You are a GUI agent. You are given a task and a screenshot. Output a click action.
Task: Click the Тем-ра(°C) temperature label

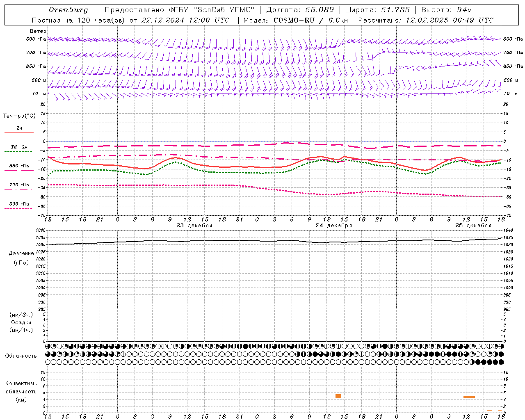click(x=19, y=116)
